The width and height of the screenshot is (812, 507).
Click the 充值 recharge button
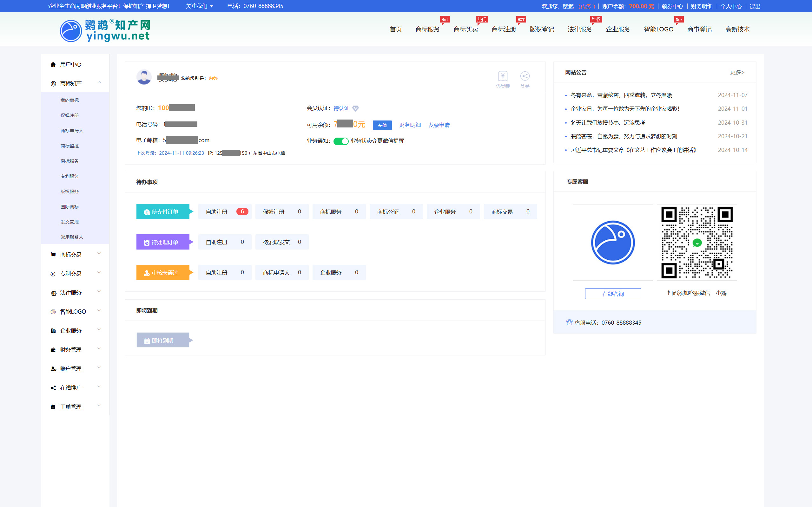pyautogui.click(x=382, y=125)
